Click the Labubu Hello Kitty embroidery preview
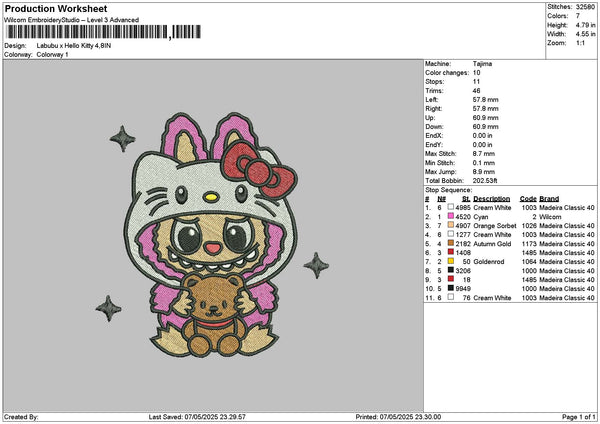This screenshot has width=600, height=424. click(210, 234)
